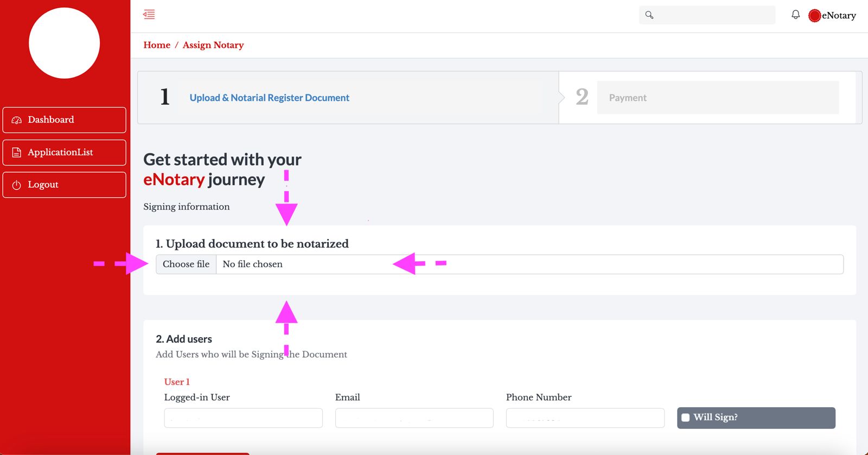The width and height of the screenshot is (868, 455).
Task: Click the notification bell icon
Action: [795, 15]
